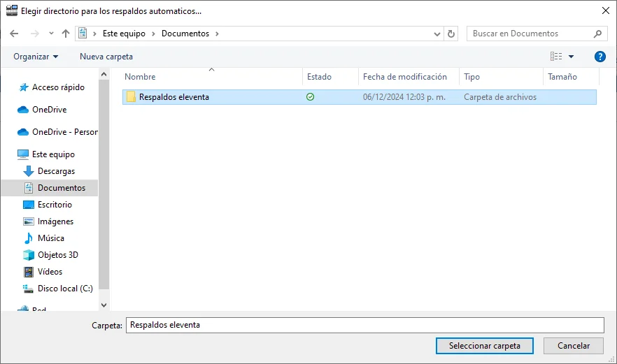Click the magnifier search icon
Viewport: 617px width, 364px height.
click(597, 34)
